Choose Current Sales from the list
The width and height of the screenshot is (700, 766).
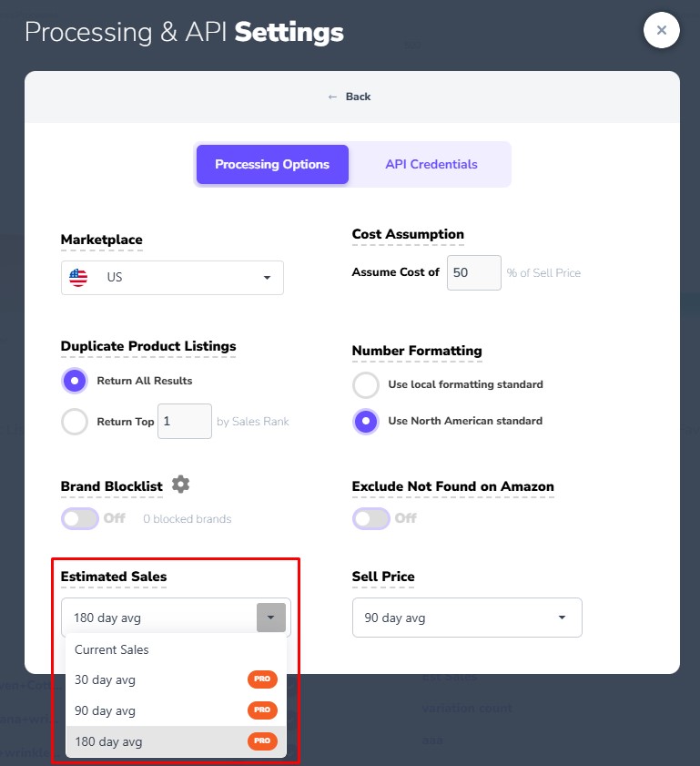coord(112,649)
